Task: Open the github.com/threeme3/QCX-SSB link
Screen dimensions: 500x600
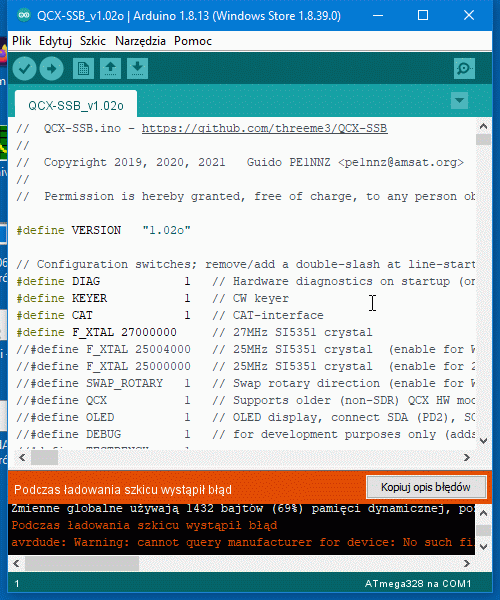Action: pyautogui.click(x=265, y=128)
